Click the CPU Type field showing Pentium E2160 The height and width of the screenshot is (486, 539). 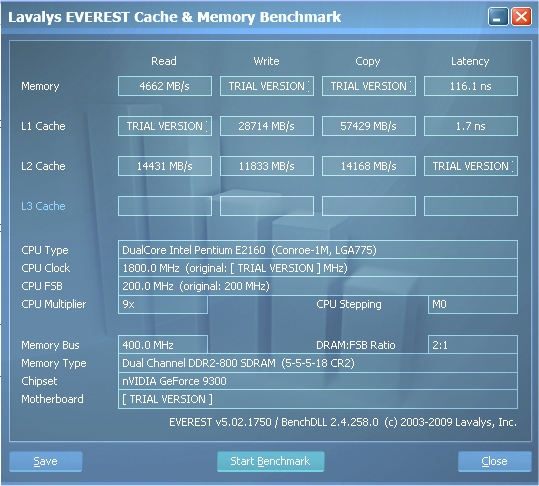318,250
